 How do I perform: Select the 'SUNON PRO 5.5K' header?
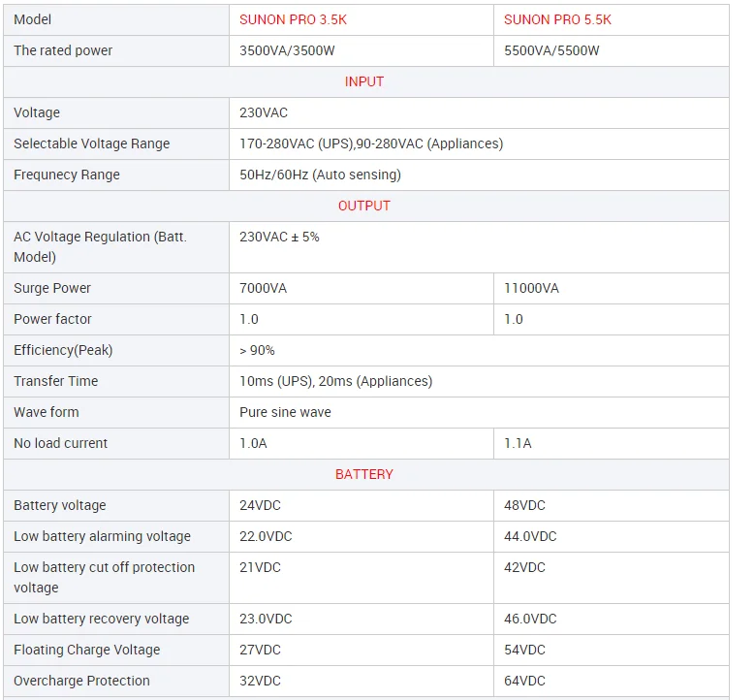tap(557, 19)
